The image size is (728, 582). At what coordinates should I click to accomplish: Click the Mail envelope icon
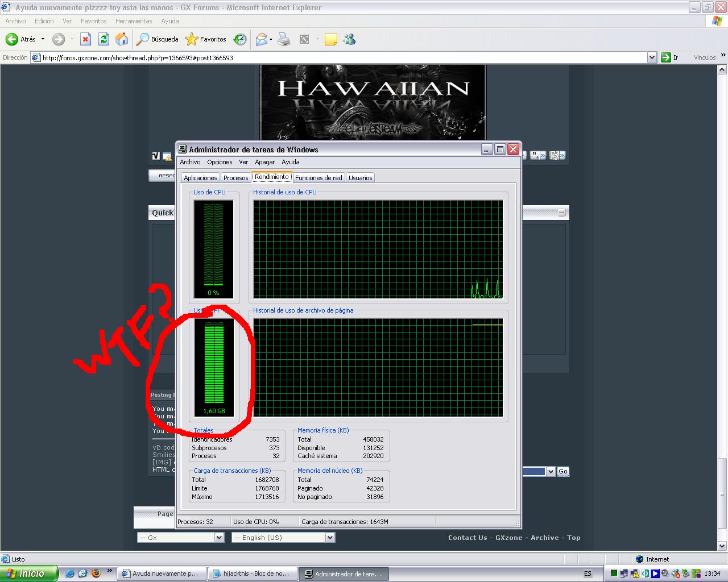click(262, 39)
